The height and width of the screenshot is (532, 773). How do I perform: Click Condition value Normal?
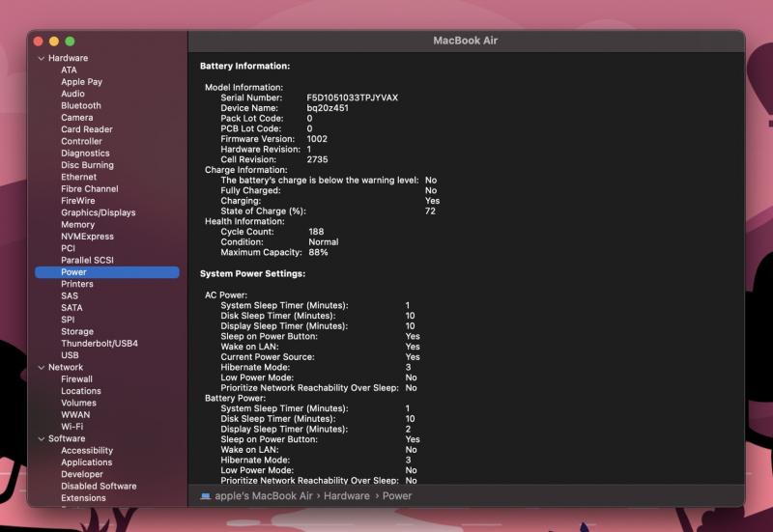point(324,242)
